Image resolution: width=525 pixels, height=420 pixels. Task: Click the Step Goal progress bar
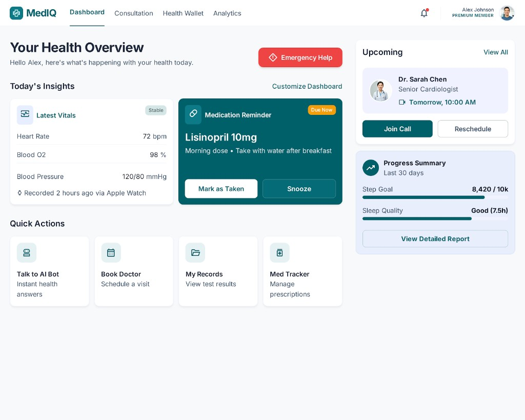[435, 197]
